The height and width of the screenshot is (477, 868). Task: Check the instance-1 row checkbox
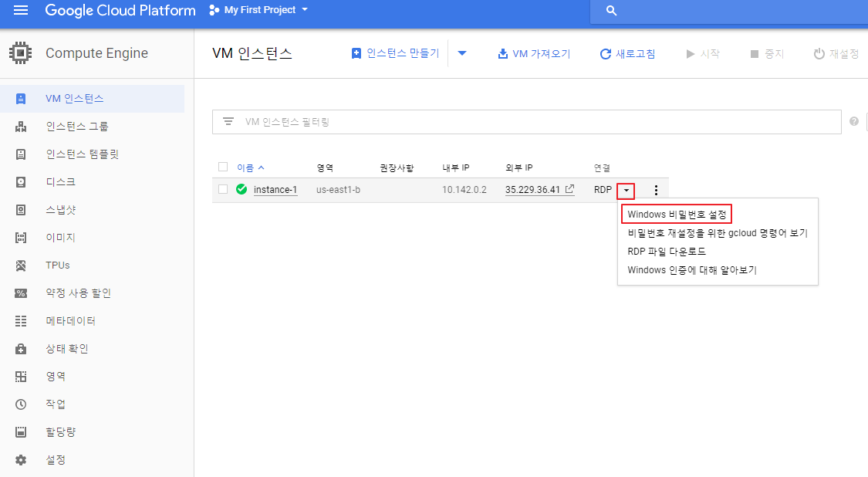click(223, 189)
